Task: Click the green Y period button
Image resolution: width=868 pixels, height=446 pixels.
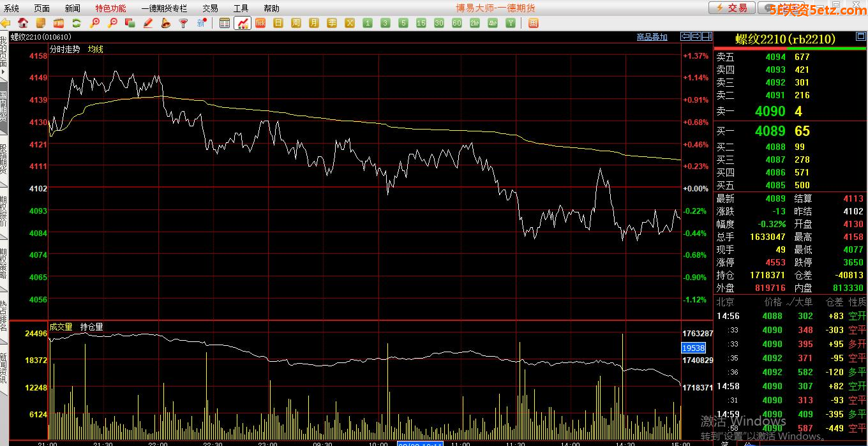Action: pos(511,23)
